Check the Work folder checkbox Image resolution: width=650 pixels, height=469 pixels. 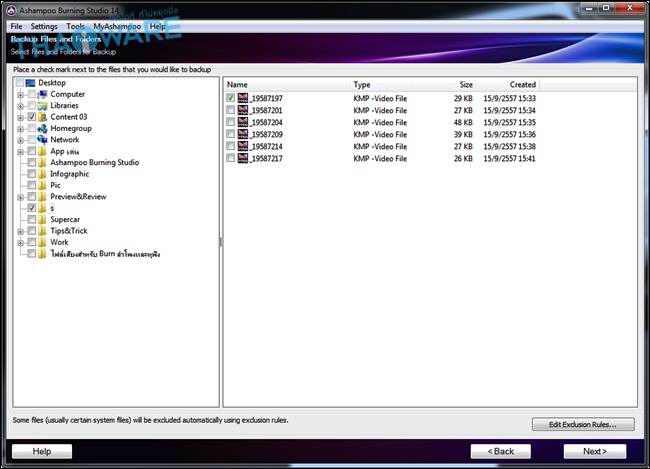[x=32, y=242]
